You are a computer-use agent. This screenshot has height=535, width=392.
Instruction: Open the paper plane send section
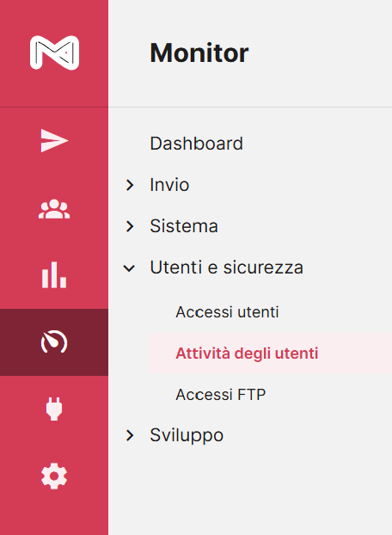pyautogui.click(x=54, y=140)
